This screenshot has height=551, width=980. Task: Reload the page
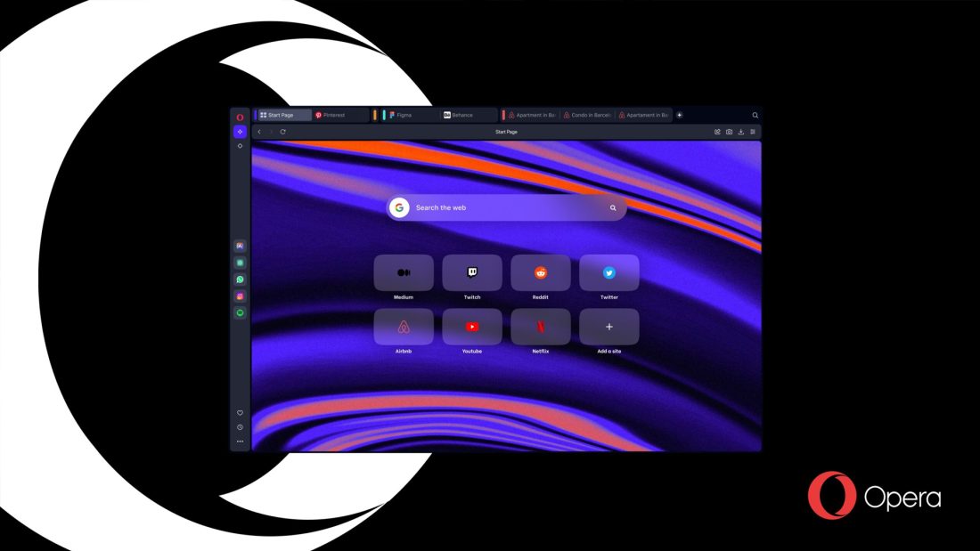[283, 132]
